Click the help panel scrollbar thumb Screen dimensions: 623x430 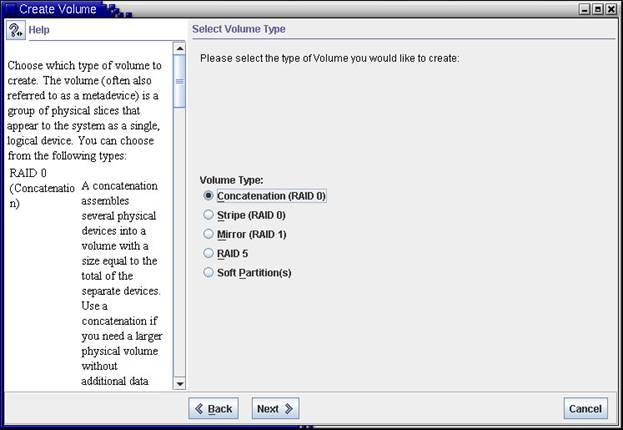pyautogui.click(x=180, y=80)
